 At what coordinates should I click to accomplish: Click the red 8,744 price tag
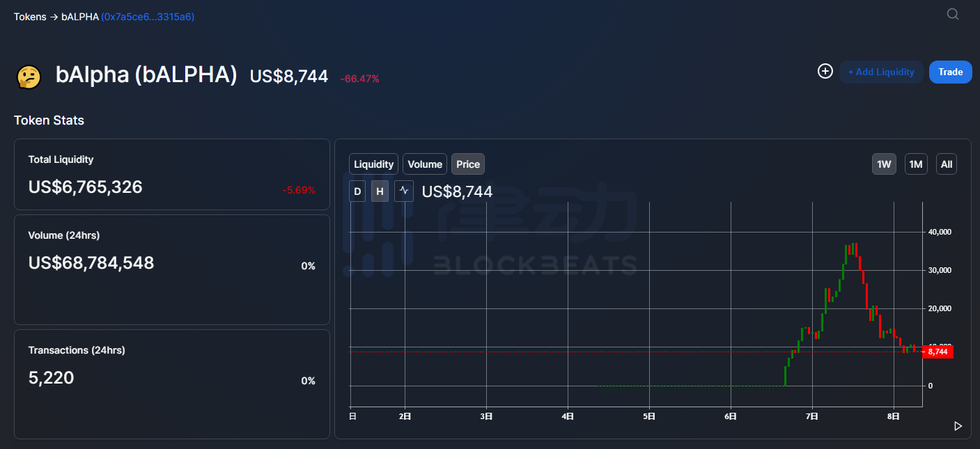[x=938, y=352]
